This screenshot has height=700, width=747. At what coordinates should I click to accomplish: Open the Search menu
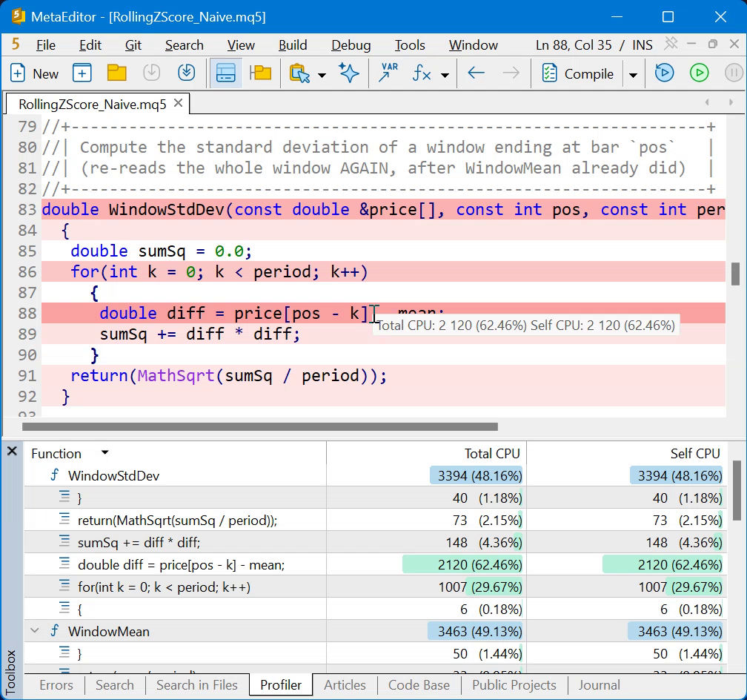pyautogui.click(x=185, y=44)
